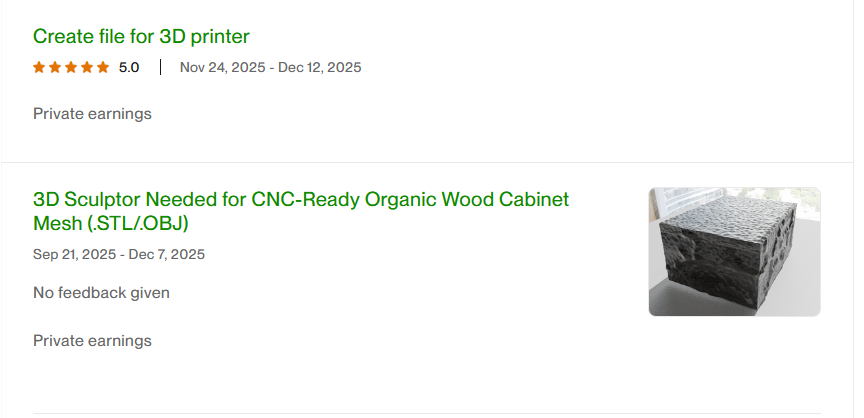Click "Private earnings" under the 3D printer job

pos(92,113)
